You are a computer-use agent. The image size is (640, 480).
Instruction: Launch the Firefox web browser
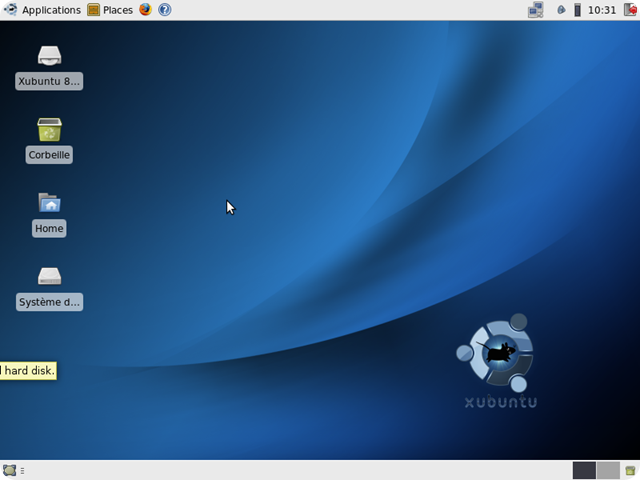click(x=145, y=9)
